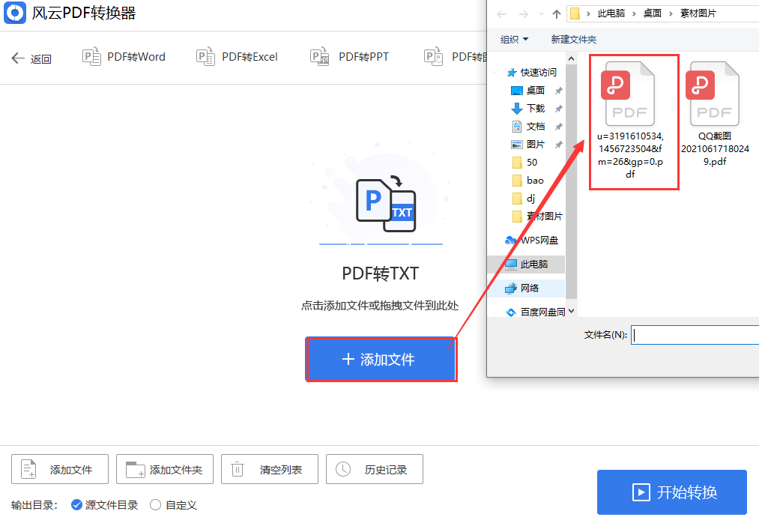Select the PDF转图片 conversion icon
759x532 pixels.
point(433,56)
